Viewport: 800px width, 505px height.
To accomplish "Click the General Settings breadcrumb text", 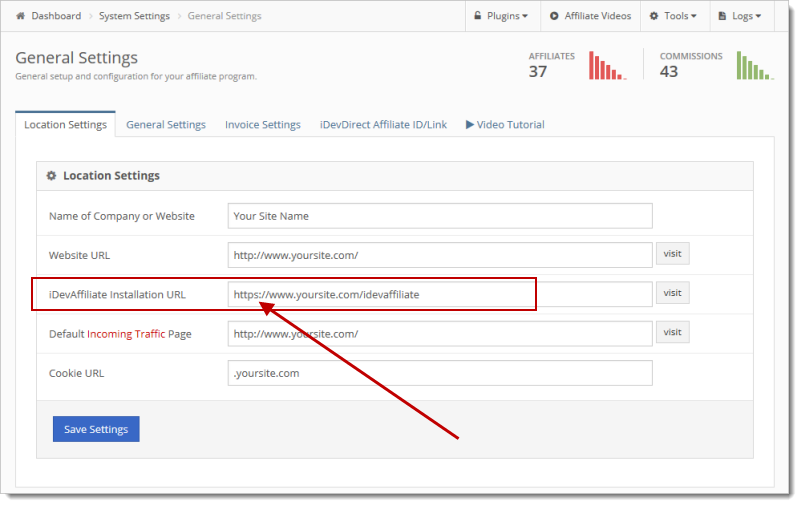I will [x=224, y=16].
